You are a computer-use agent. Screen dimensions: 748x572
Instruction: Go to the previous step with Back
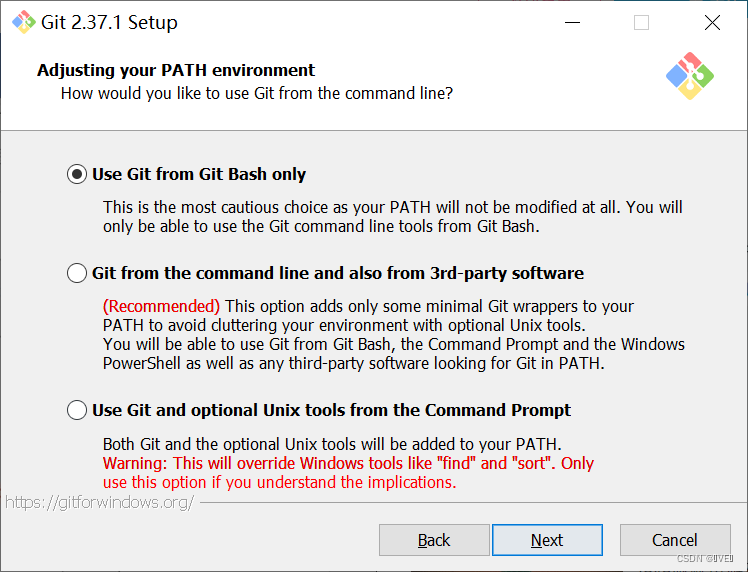coord(434,540)
